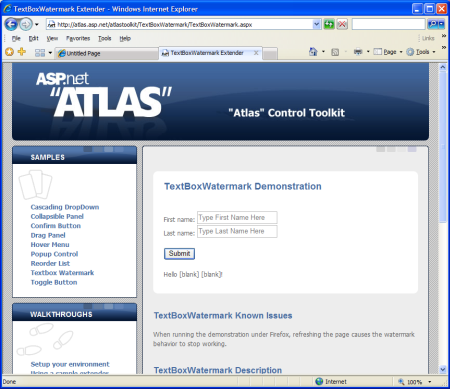Open the Popup Control sample link
This screenshot has width=450, height=390.
tap(54, 254)
